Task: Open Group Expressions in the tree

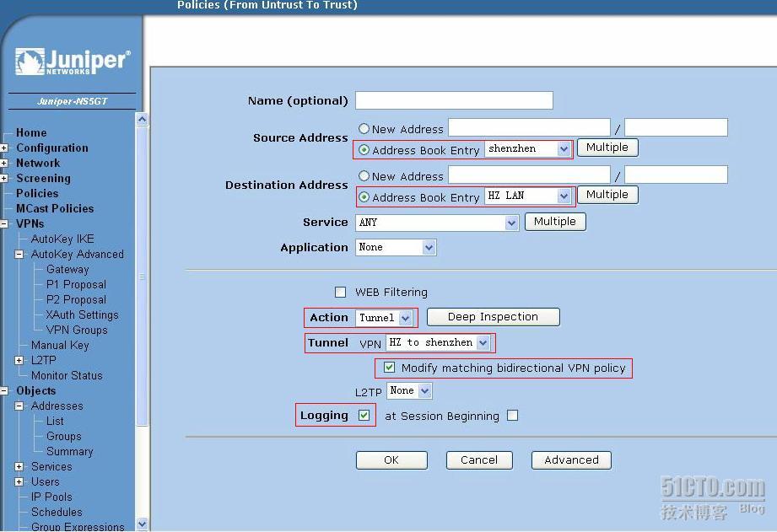Action: (x=78, y=527)
